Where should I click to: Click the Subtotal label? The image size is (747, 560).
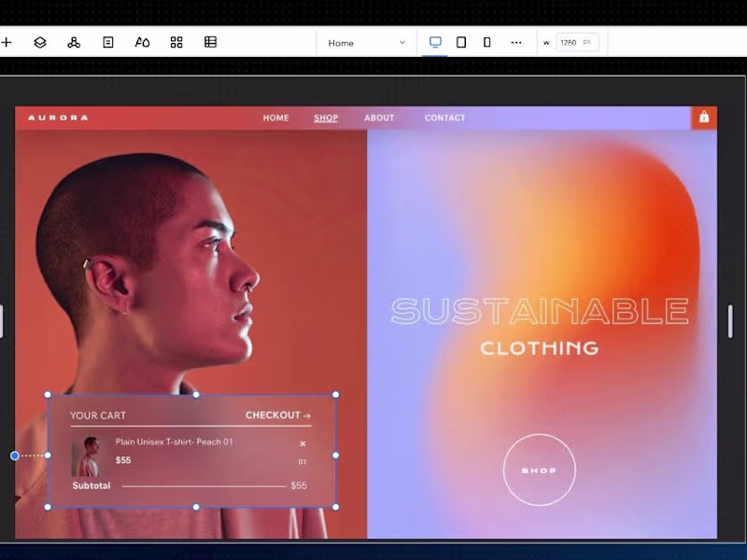click(91, 485)
